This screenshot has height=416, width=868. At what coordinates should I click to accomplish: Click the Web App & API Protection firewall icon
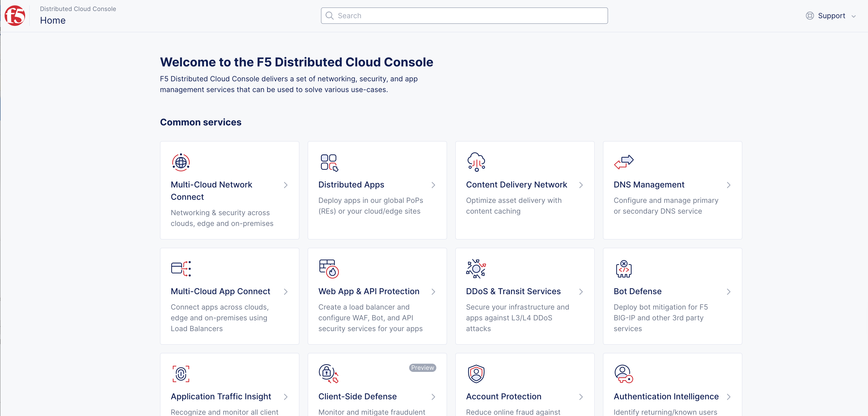(x=329, y=269)
